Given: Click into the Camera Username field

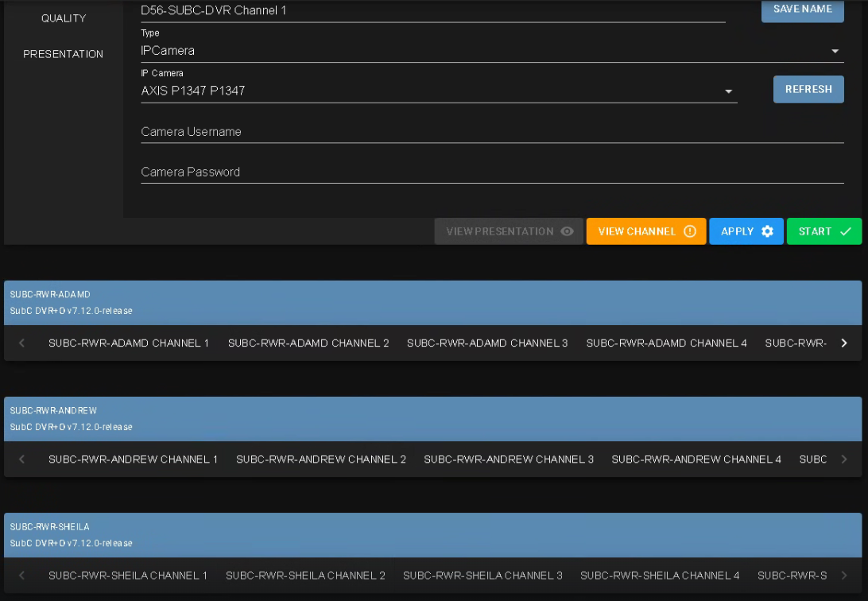Looking at the screenshot, I should (x=491, y=132).
